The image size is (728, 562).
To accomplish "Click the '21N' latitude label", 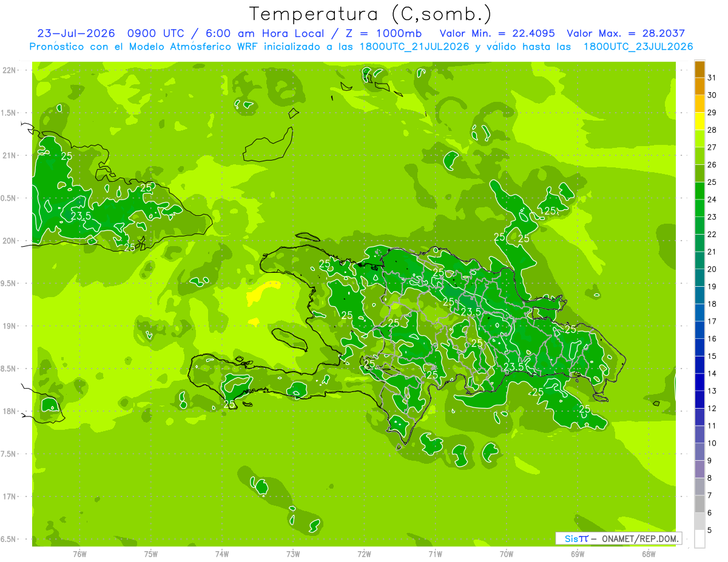I will [x=9, y=156].
